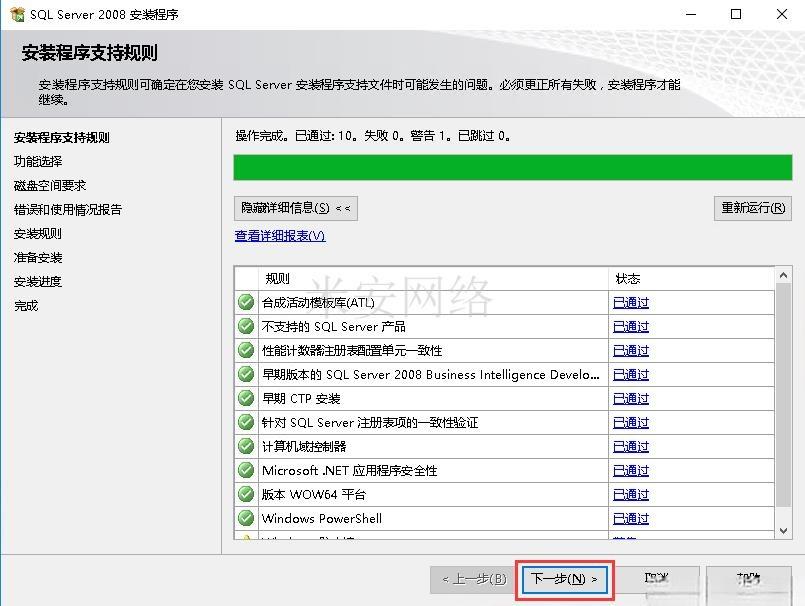Open 已通过 status link for ATL rule

(x=631, y=302)
